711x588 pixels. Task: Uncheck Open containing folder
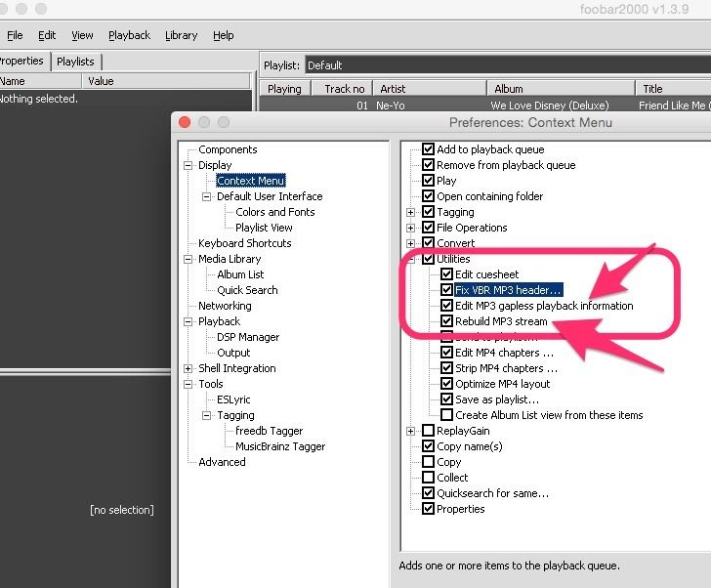click(428, 196)
